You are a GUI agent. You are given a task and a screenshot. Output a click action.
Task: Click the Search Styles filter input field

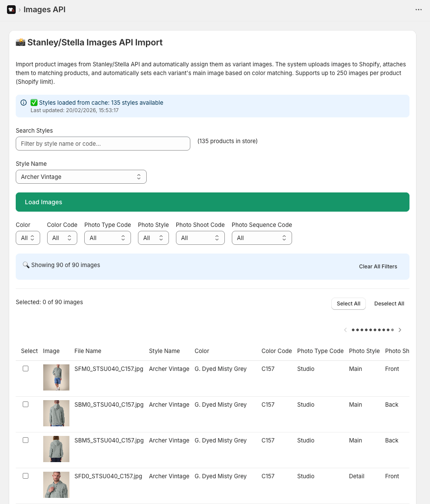pos(103,143)
